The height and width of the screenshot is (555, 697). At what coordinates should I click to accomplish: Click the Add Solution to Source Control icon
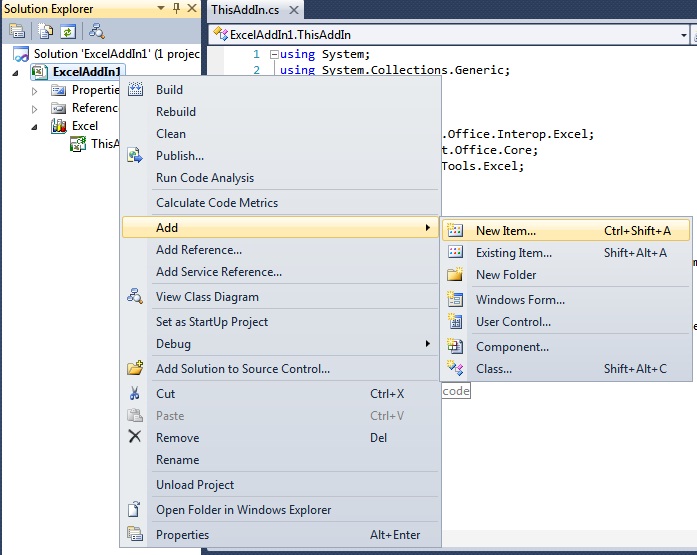click(x=135, y=368)
